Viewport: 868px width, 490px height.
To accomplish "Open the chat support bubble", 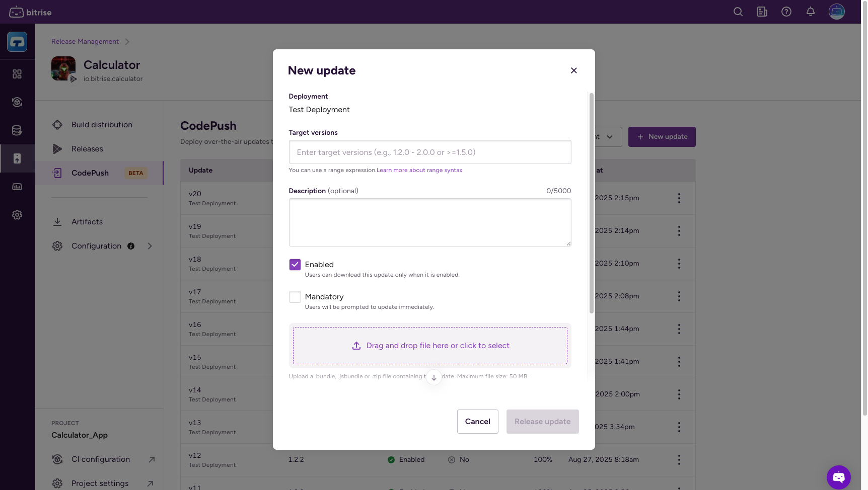I will coord(838,477).
